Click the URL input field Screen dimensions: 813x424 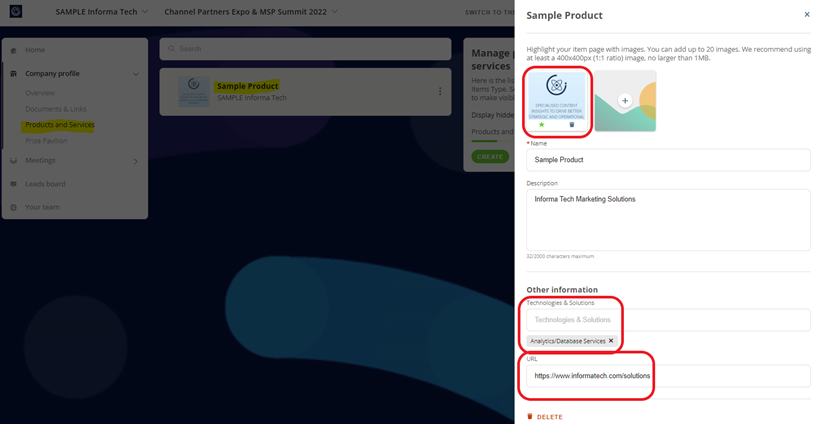pos(668,376)
